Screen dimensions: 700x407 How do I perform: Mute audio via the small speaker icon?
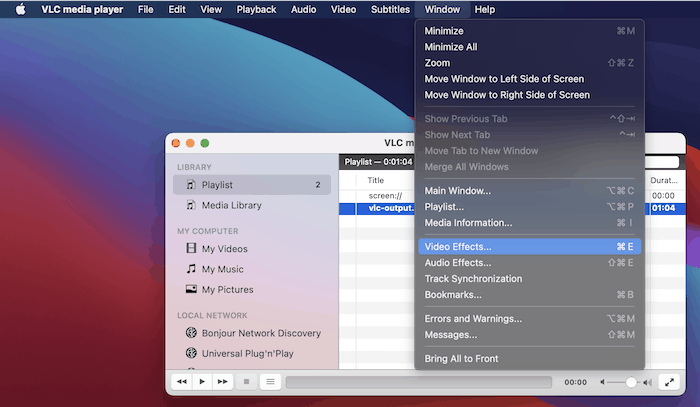(605, 382)
